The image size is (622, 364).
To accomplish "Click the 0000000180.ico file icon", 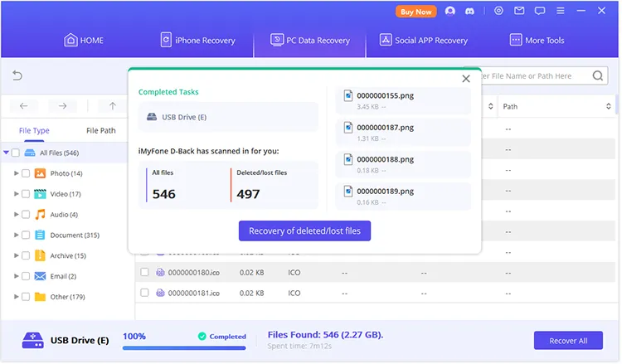I will pos(160,273).
